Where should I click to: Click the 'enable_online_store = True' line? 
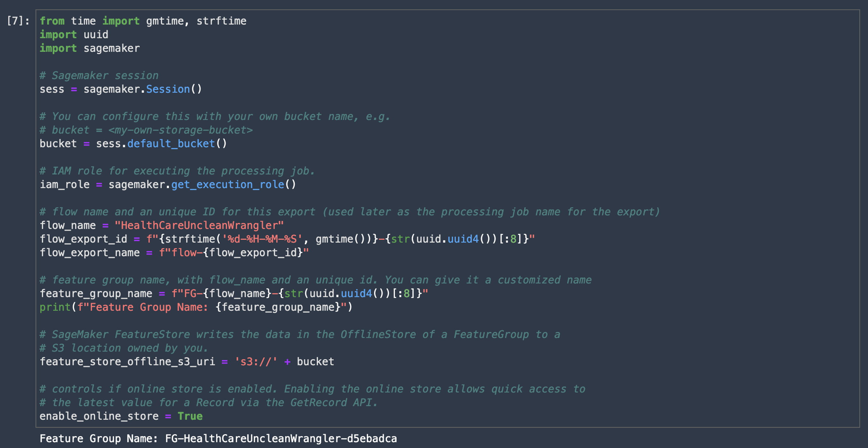coord(121,416)
